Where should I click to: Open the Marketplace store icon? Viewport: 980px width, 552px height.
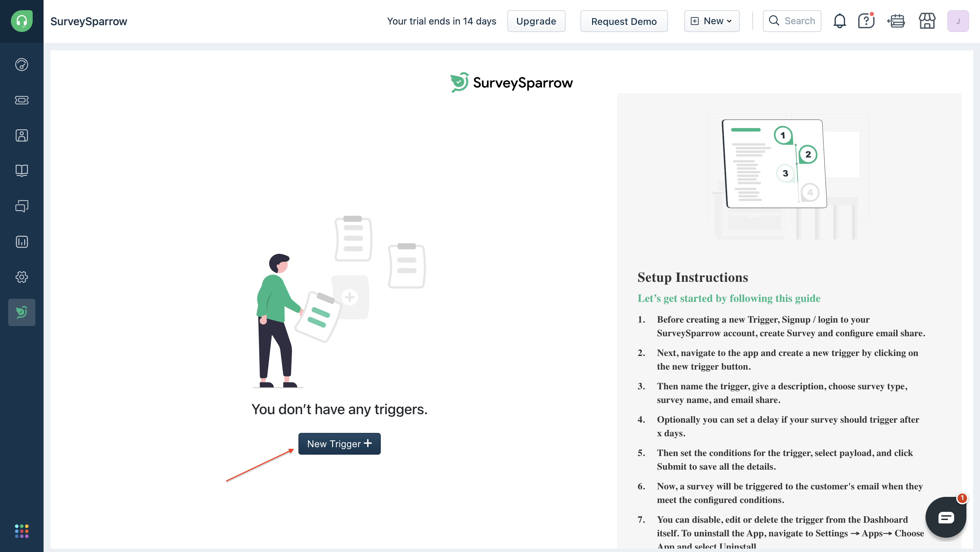coord(927,21)
